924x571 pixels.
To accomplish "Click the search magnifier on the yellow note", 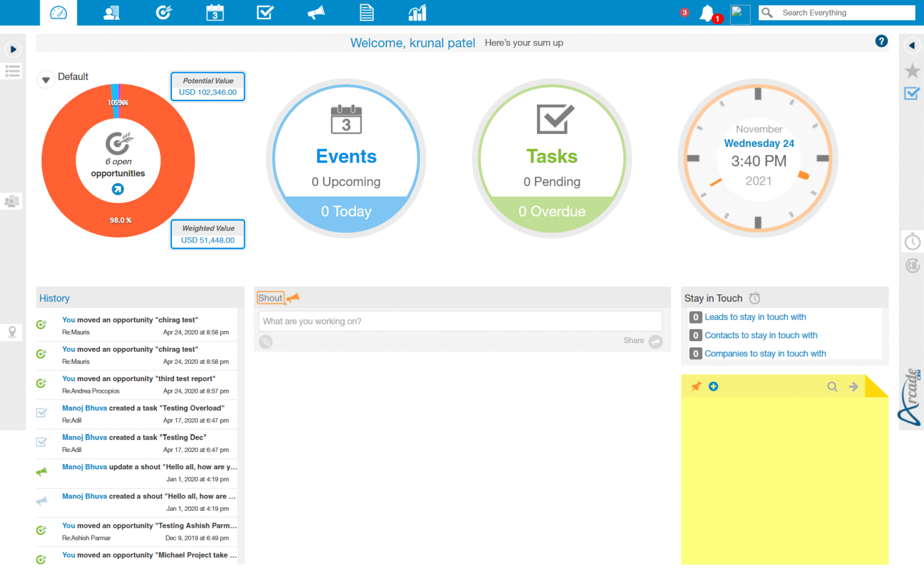I will pyautogui.click(x=833, y=387).
